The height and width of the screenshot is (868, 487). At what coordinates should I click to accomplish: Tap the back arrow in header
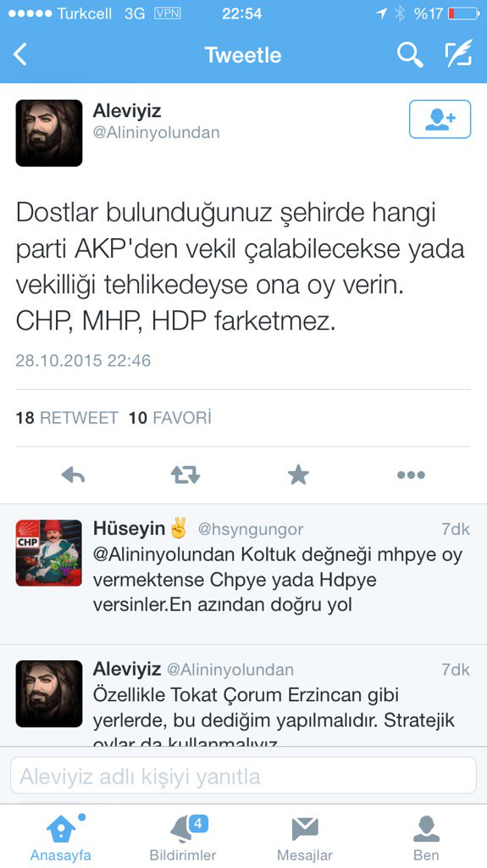pyautogui.click(x=20, y=55)
